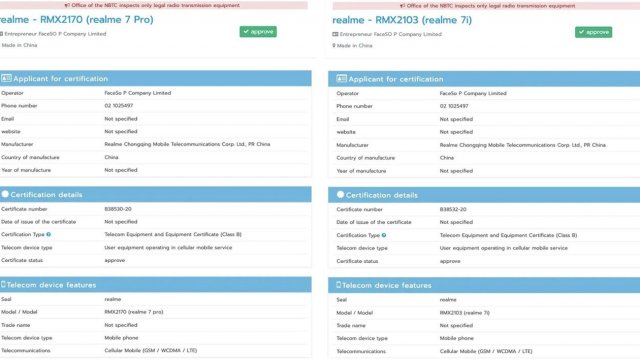Click the location pin icon beside realme 7i Made in China
This screenshot has height=360, width=640.
(334, 46)
